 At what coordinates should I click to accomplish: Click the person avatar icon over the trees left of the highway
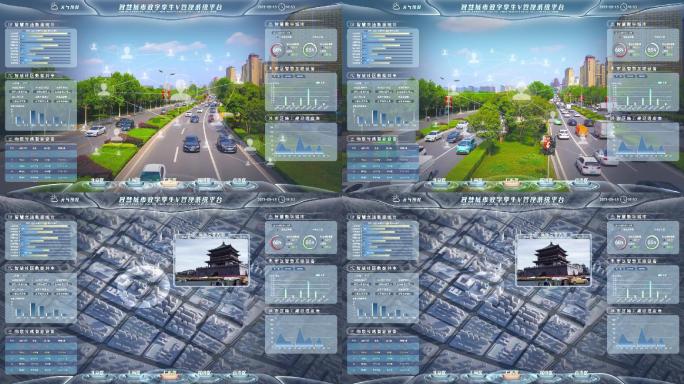104,89
